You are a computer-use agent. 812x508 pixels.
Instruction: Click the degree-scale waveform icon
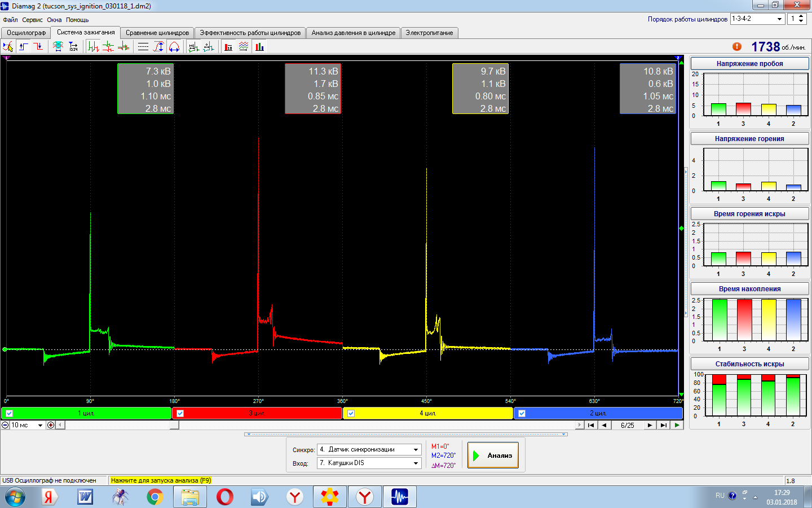point(209,47)
